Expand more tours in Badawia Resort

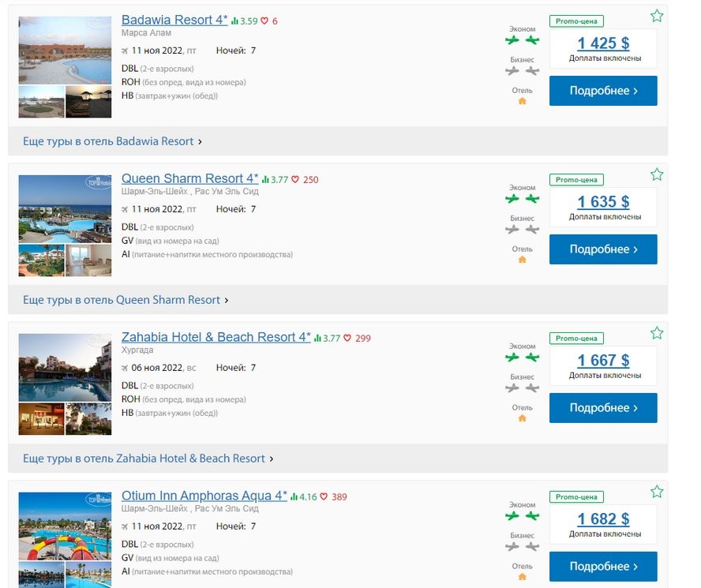112,141
